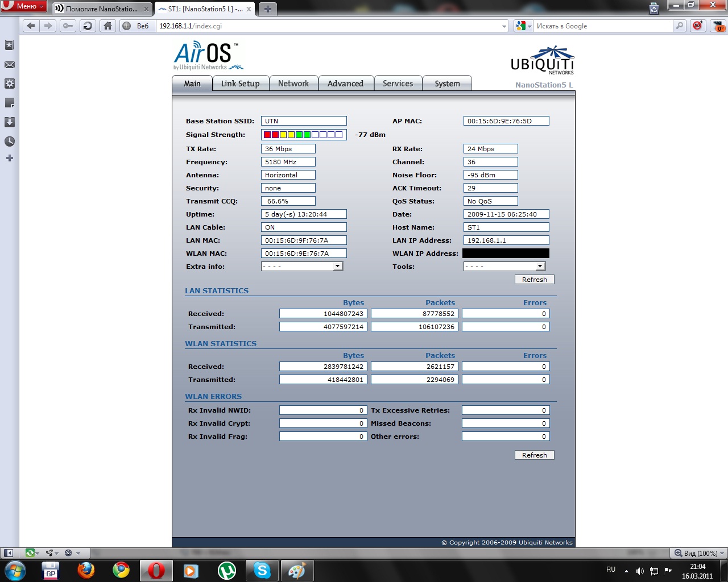The width and height of the screenshot is (728, 582).
Task: Click the Transmit CCQ value 66.6%
Action: click(288, 201)
